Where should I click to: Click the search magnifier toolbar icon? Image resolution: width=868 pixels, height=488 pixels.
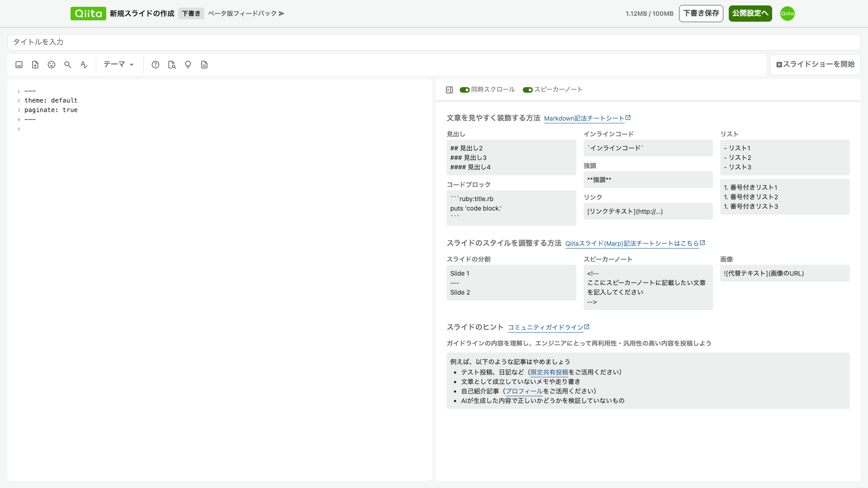(68, 65)
